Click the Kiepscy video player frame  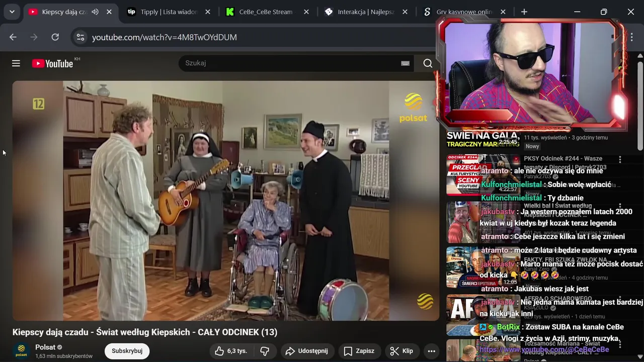click(x=226, y=201)
